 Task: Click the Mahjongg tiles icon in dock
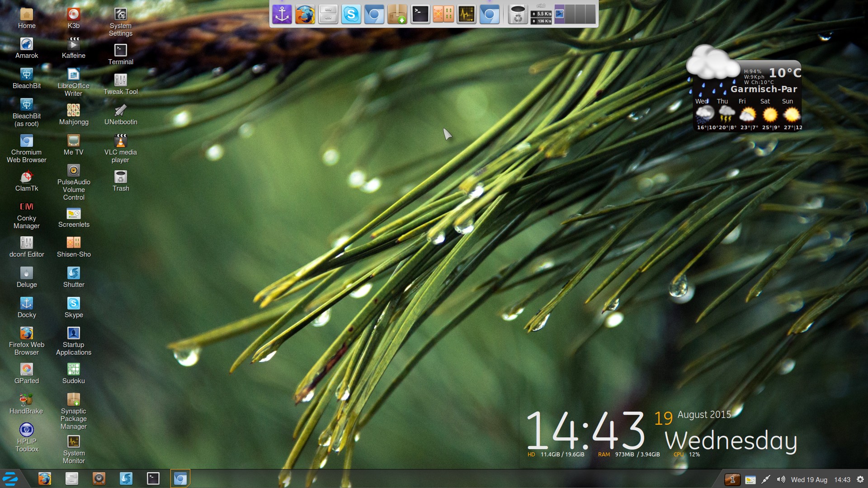coord(443,14)
